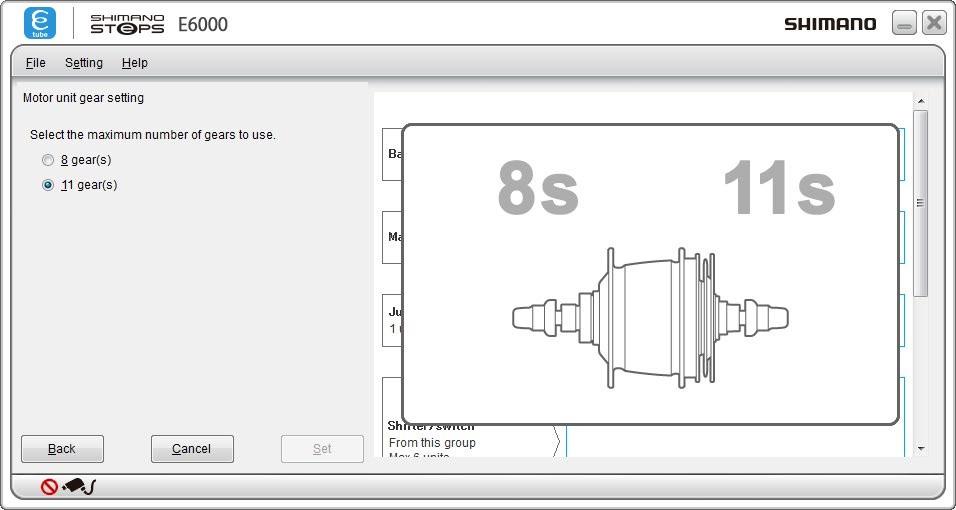Click the SHIMANO brand logo

pos(830,24)
